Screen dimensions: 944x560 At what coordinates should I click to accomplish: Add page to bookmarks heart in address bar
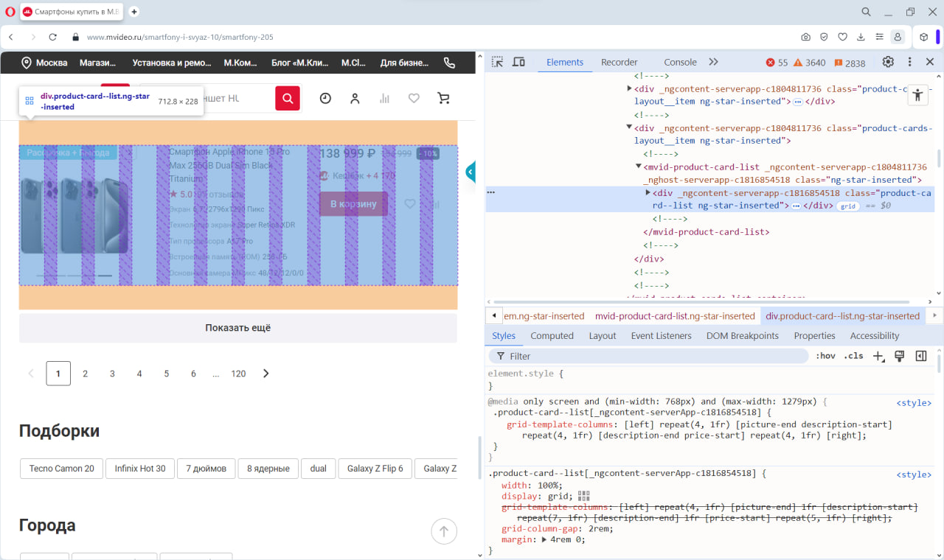tap(843, 37)
